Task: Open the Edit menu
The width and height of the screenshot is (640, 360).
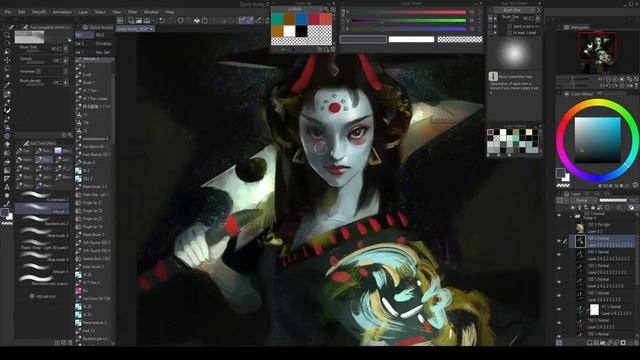Action: click(x=22, y=12)
